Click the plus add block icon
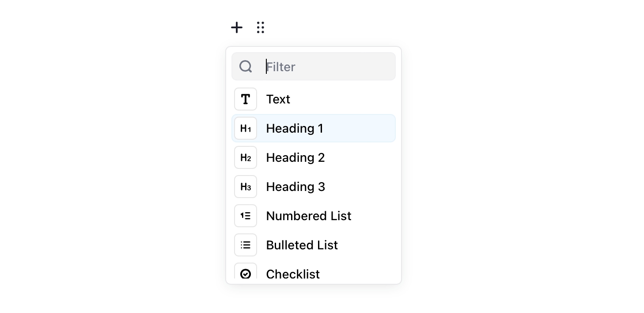The height and width of the screenshot is (313, 644). tap(237, 27)
